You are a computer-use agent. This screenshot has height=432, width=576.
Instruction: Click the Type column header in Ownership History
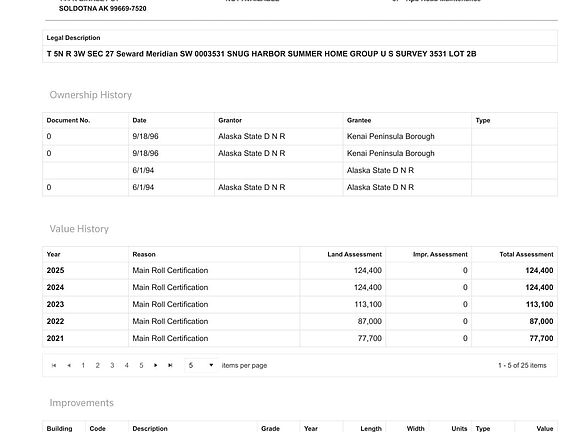pos(483,120)
